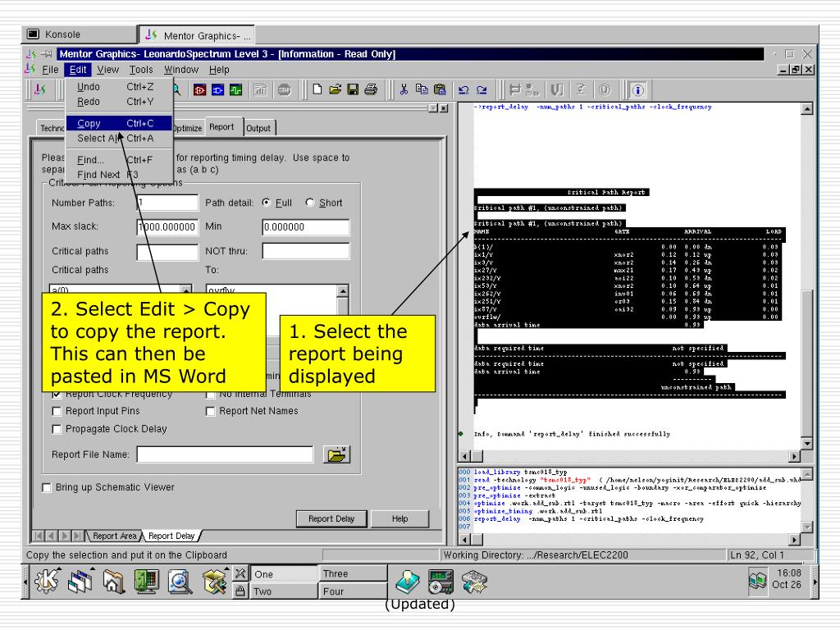Screen dimensions: 840x630
Task: Click scroll-right arrow of the report pane
Action: [x=795, y=456]
